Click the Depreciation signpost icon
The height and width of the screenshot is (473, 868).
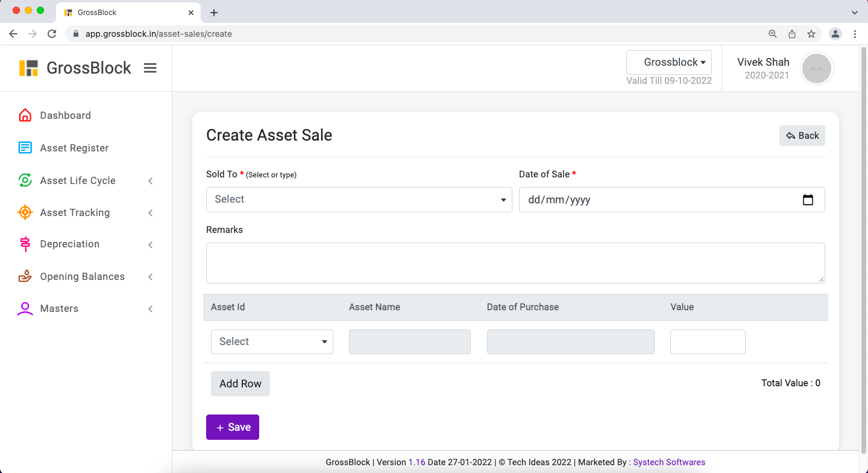tap(25, 244)
